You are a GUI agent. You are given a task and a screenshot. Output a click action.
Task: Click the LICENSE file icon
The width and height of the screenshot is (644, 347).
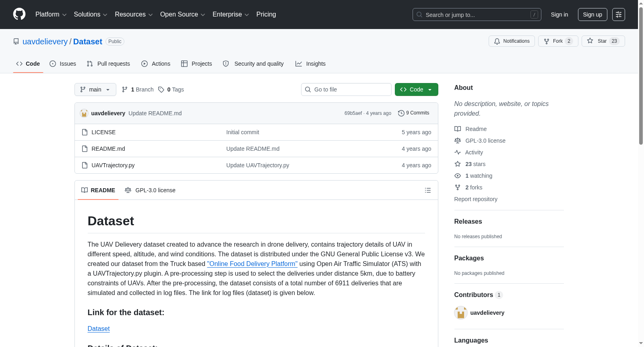coord(85,132)
